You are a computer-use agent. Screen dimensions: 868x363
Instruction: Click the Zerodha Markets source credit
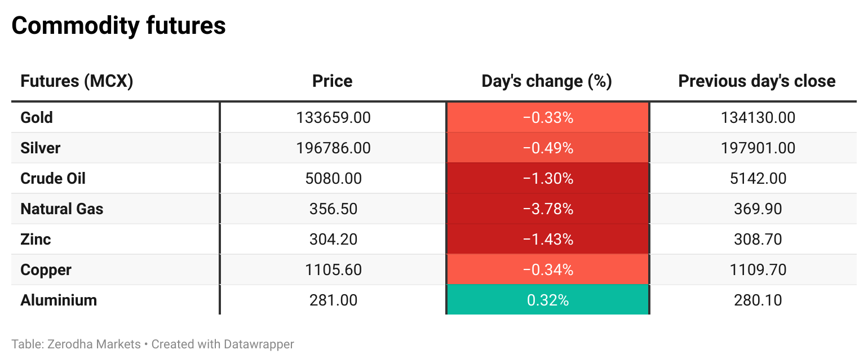[x=90, y=344]
